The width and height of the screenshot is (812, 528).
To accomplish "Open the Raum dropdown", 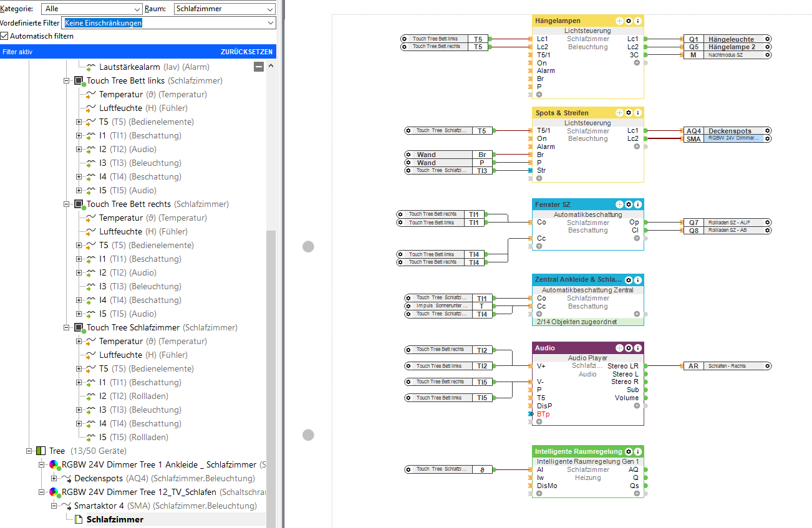I will tap(225, 9).
